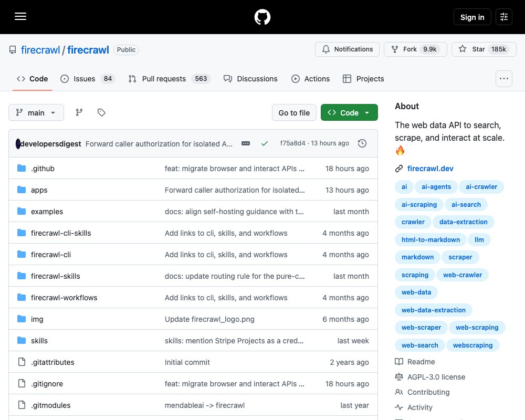The width and height of the screenshot is (525, 420).
Task: Open the Actions tab
Action: tap(310, 79)
